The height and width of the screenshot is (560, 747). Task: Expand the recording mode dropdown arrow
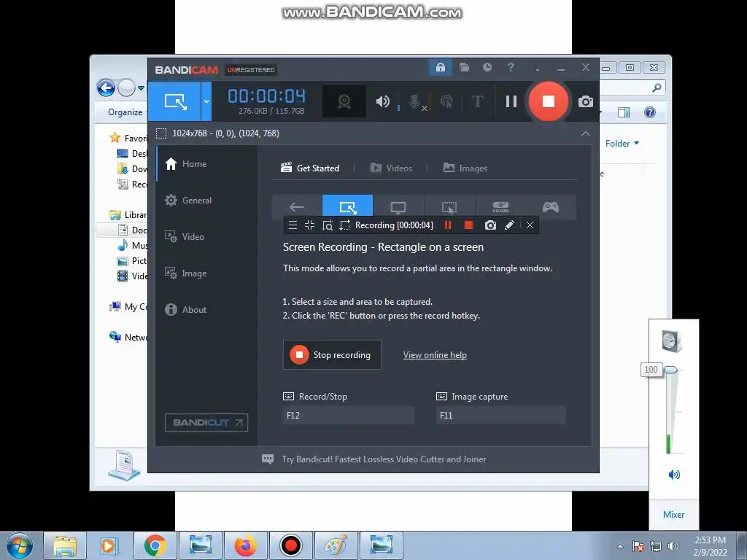206,101
